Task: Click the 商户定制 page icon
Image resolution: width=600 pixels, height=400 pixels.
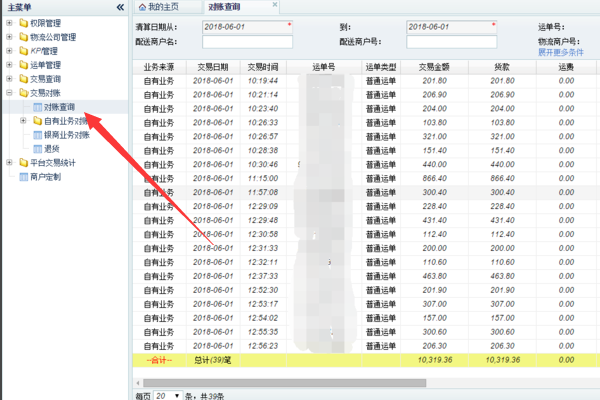Action: tap(24, 177)
